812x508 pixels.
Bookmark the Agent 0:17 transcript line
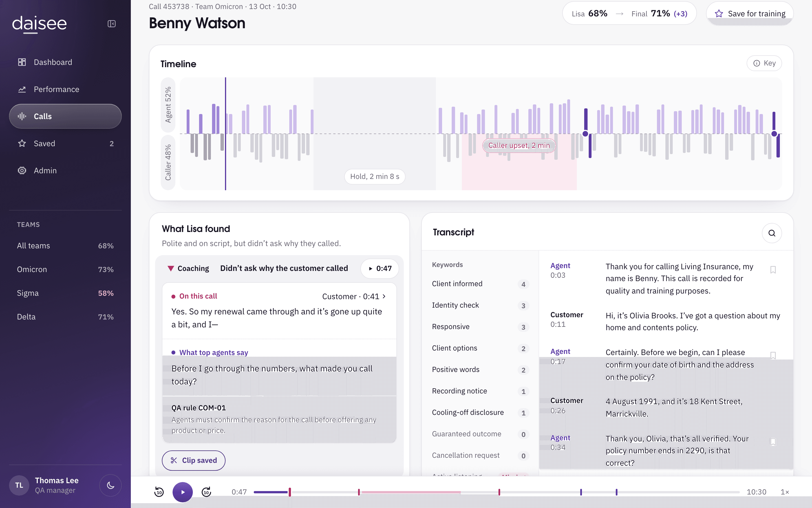pyautogui.click(x=773, y=356)
